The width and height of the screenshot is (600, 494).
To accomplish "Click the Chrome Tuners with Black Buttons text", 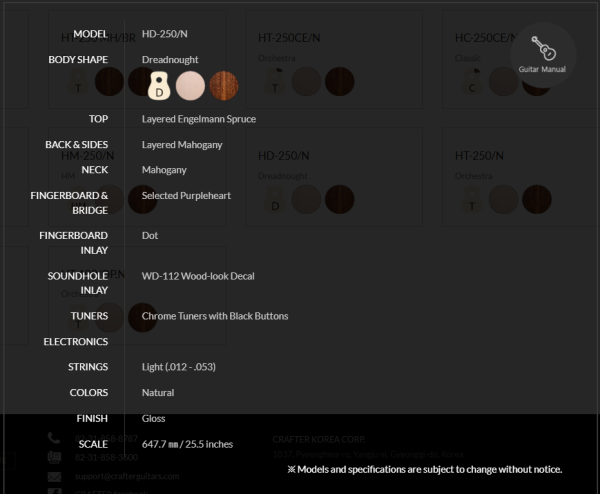I will 215,316.
